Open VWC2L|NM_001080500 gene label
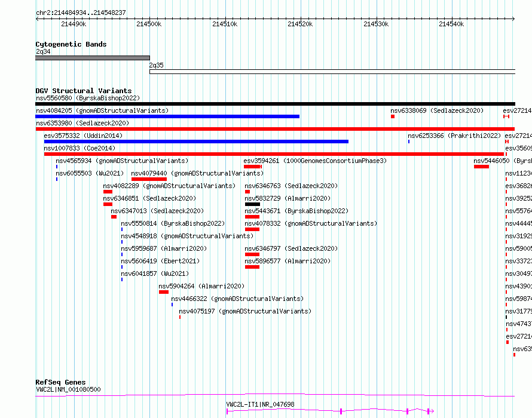Screen dimensions: 532x418 point(69,389)
